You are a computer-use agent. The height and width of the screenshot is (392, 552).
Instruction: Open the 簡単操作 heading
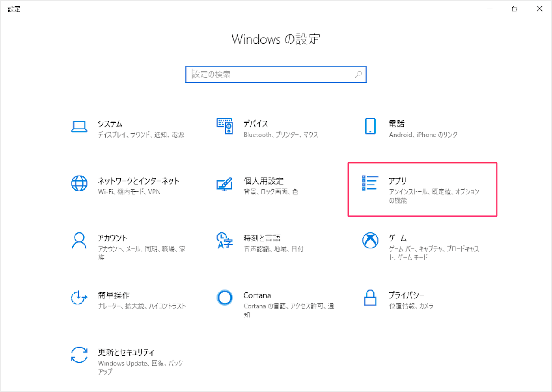click(x=114, y=295)
